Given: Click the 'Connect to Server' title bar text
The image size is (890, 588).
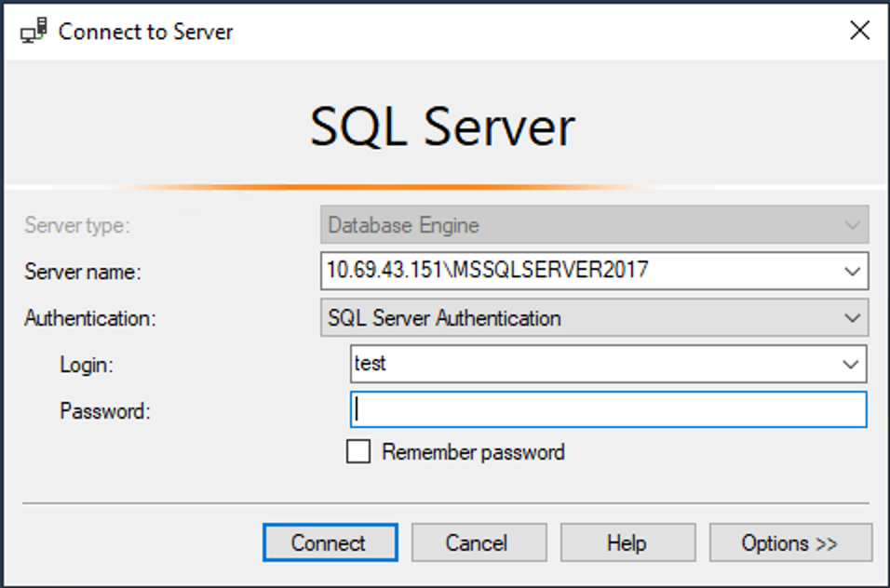Looking at the screenshot, I should point(146,32).
